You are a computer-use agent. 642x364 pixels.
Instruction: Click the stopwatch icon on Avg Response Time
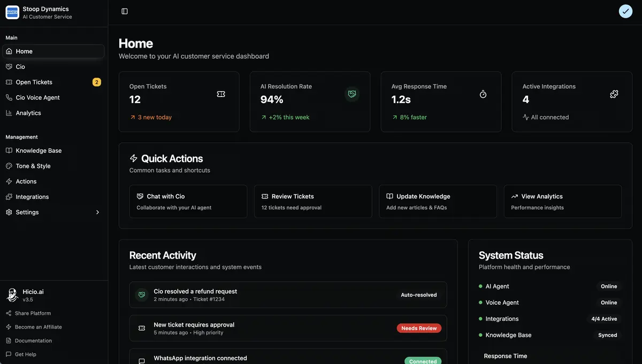pyautogui.click(x=483, y=94)
